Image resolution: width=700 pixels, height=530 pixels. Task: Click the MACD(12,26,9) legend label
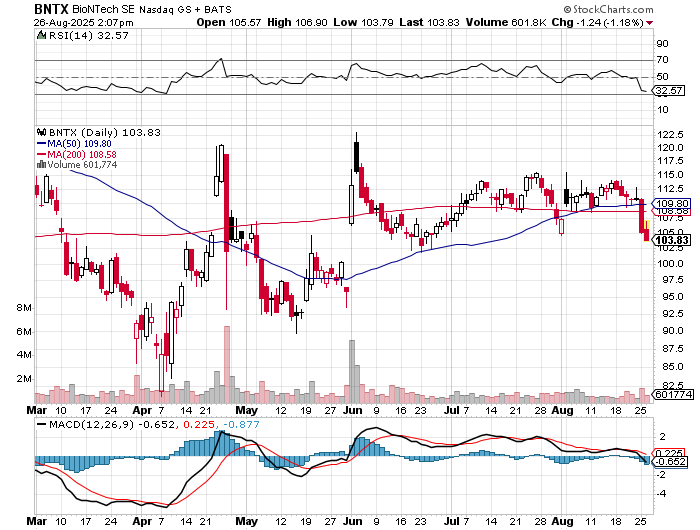coord(92,424)
